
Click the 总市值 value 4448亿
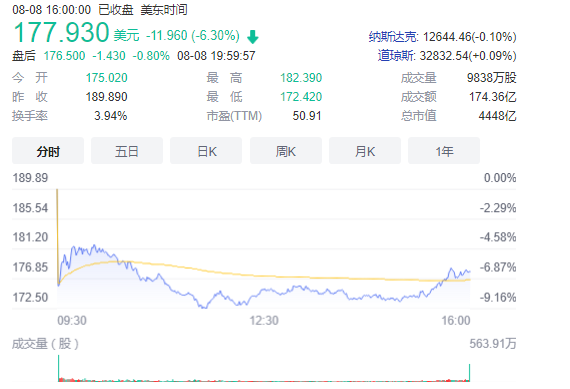[497, 116]
